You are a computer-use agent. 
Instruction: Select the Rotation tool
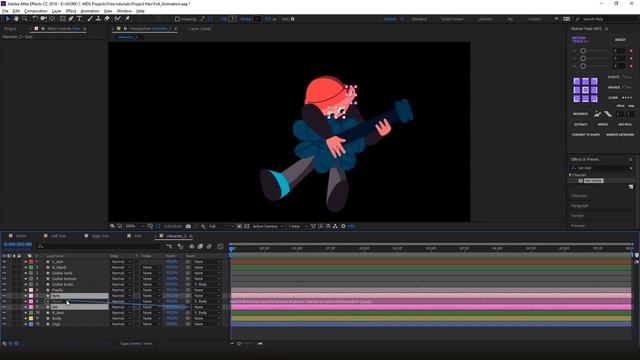point(35,19)
